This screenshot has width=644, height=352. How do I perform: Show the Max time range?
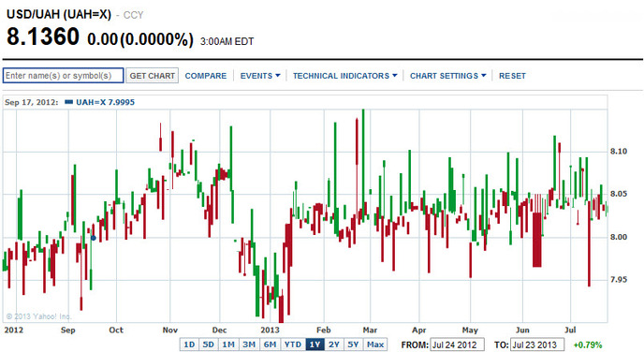[x=375, y=345]
